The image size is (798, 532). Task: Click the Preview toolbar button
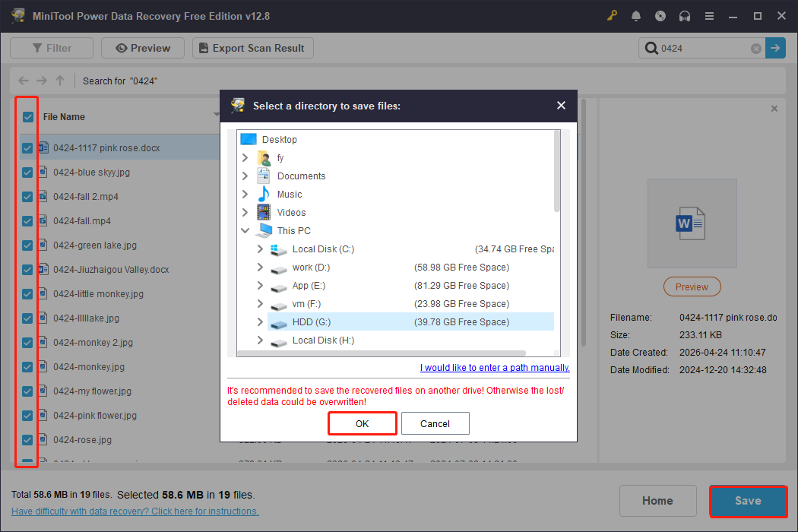point(143,48)
